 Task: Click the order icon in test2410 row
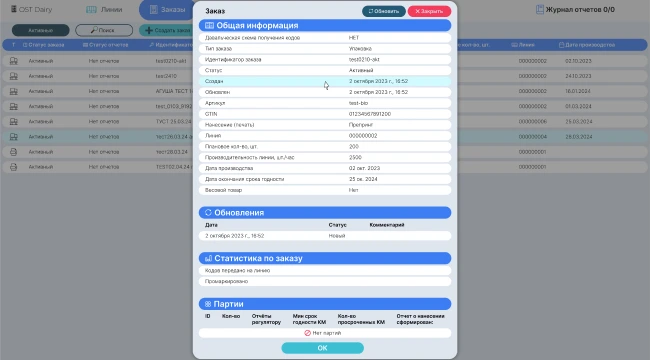click(x=14, y=76)
